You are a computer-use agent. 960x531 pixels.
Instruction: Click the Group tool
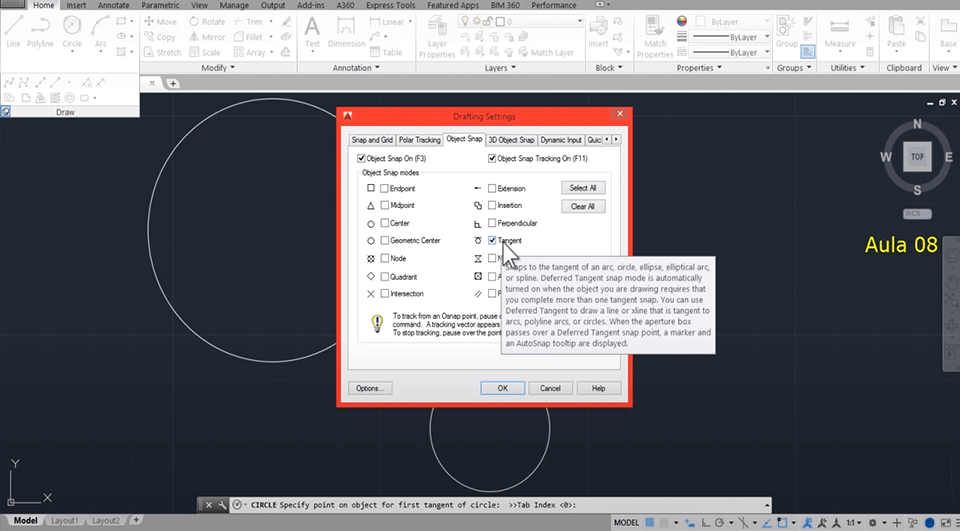[x=786, y=32]
